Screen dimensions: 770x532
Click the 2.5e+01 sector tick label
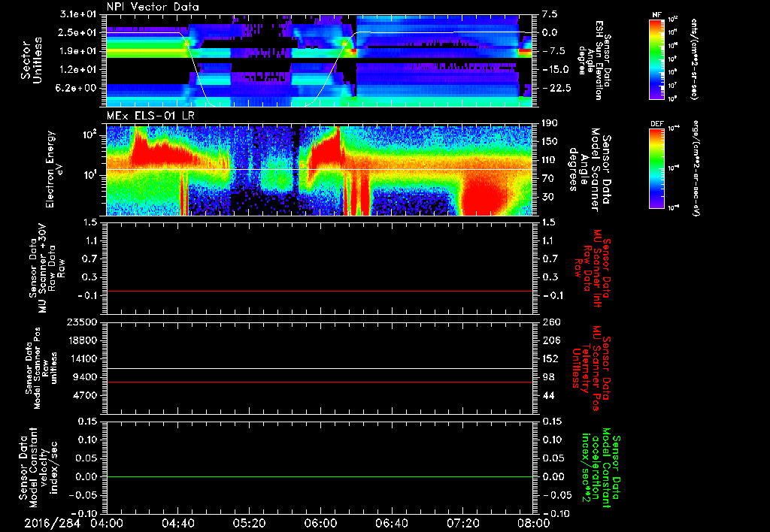(78, 32)
